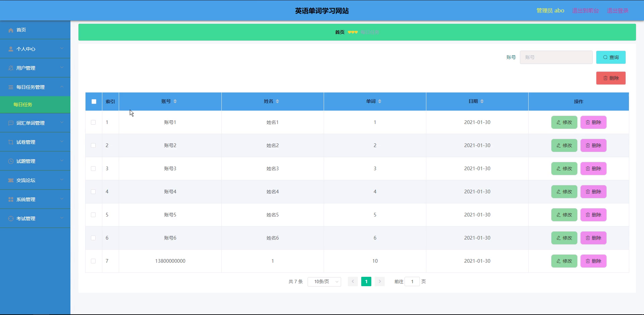Click the clock icon beside 试题管理
This screenshot has height=315, width=644.
coord(11,162)
